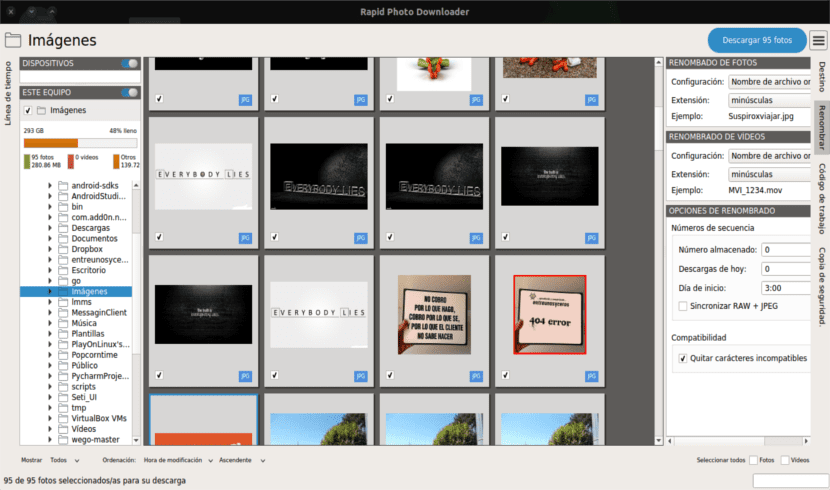Expand the PycharmProje... folder
The image size is (830, 490).
(x=50, y=376)
